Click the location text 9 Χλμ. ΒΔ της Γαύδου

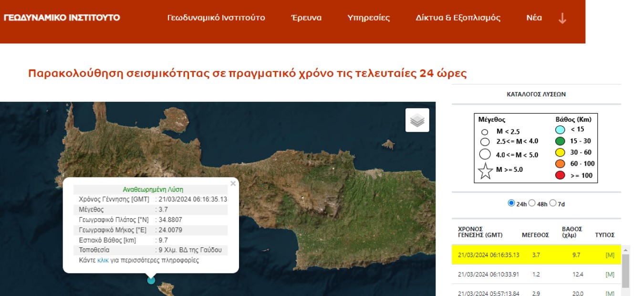pos(190,250)
